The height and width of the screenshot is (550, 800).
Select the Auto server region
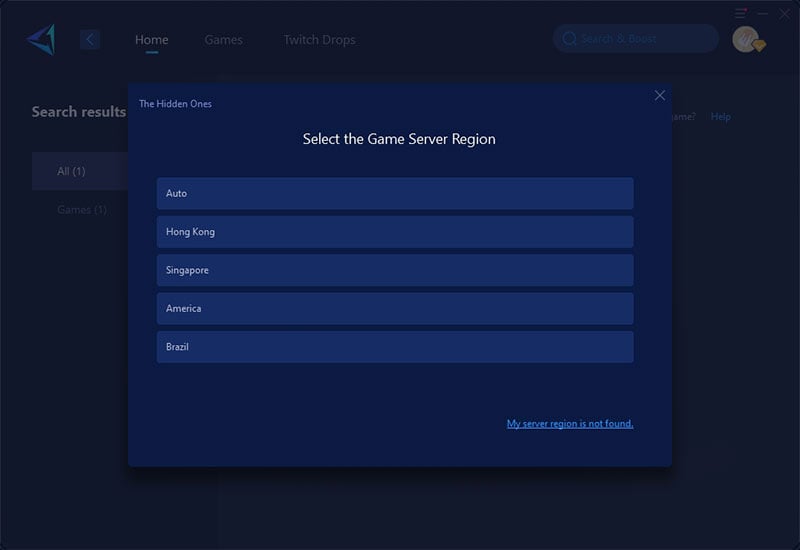395,193
